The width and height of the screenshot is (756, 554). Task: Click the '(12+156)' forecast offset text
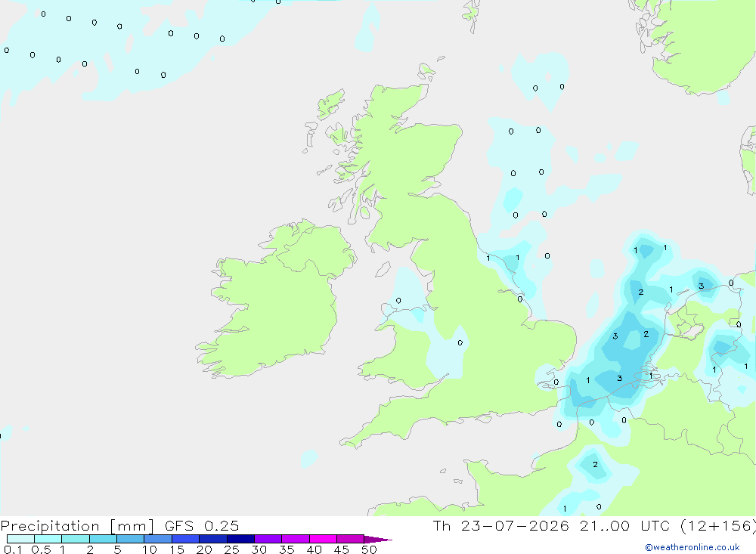(x=718, y=526)
